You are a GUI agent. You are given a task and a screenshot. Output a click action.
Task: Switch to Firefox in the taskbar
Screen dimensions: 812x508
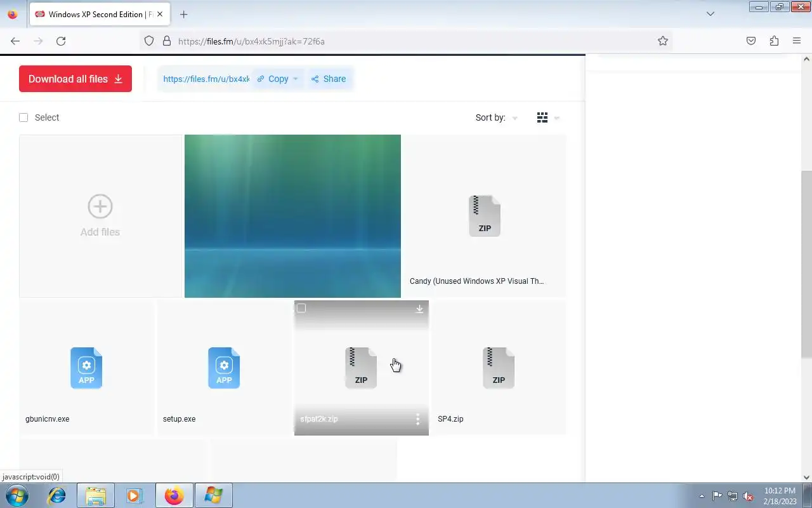click(x=174, y=495)
